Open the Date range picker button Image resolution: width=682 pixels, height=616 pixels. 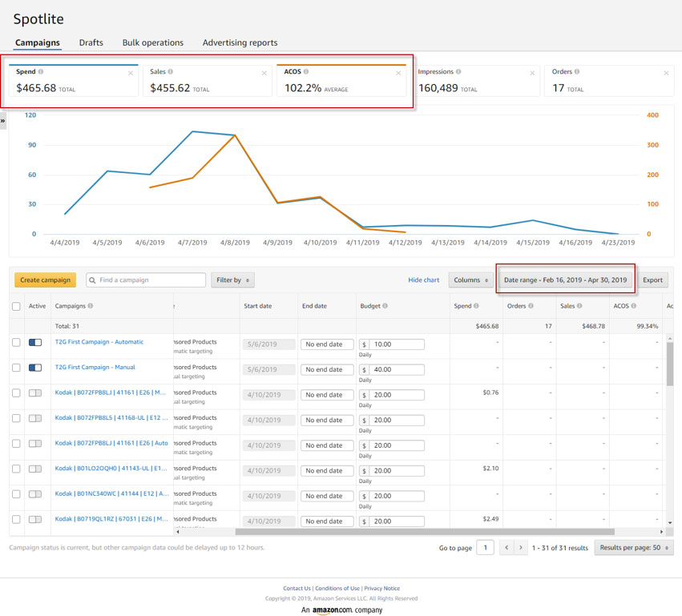pos(565,280)
